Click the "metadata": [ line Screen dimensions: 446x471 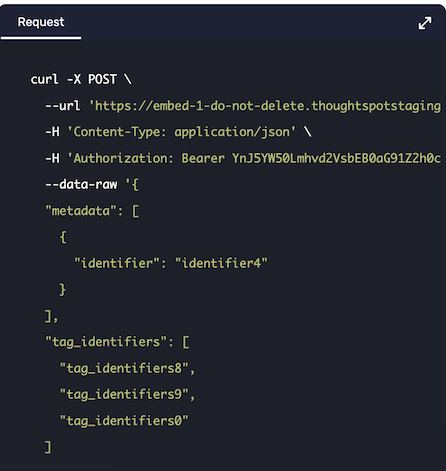(x=92, y=211)
